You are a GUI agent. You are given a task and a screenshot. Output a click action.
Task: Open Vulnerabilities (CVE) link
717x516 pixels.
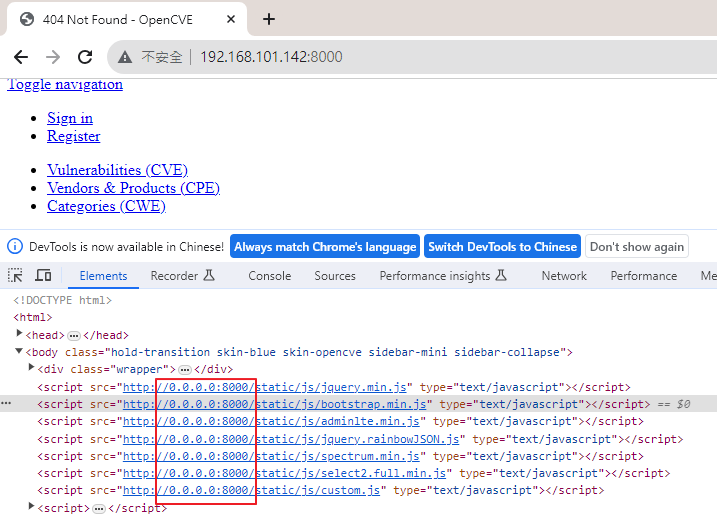(x=118, y=170)
